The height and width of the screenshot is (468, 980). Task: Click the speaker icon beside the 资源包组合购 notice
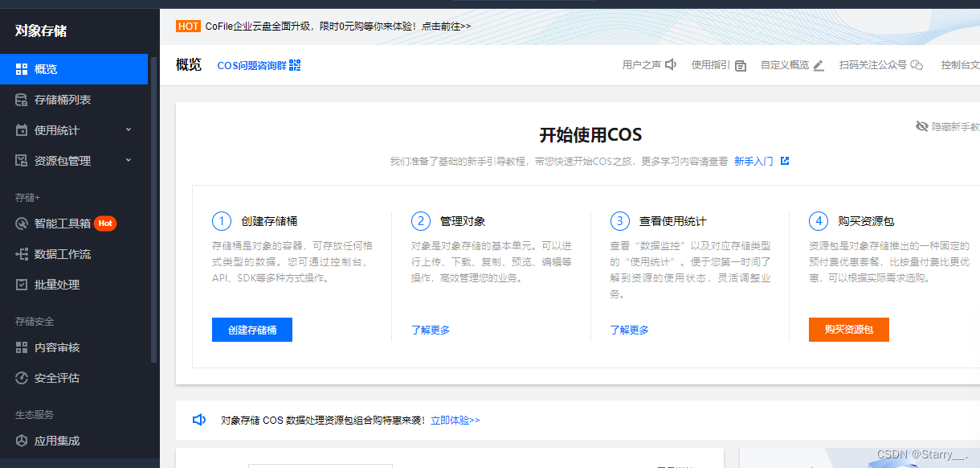coord(199,420)
